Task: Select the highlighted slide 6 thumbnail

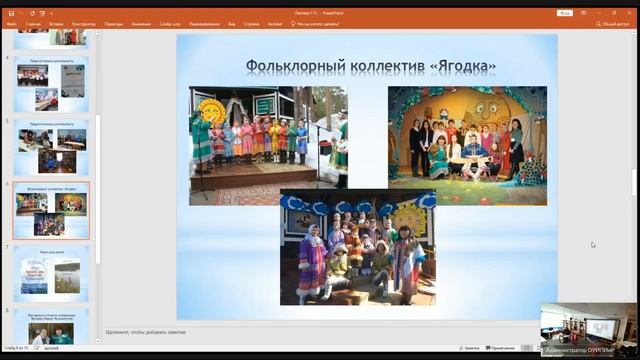Action: tap(51, 211)
